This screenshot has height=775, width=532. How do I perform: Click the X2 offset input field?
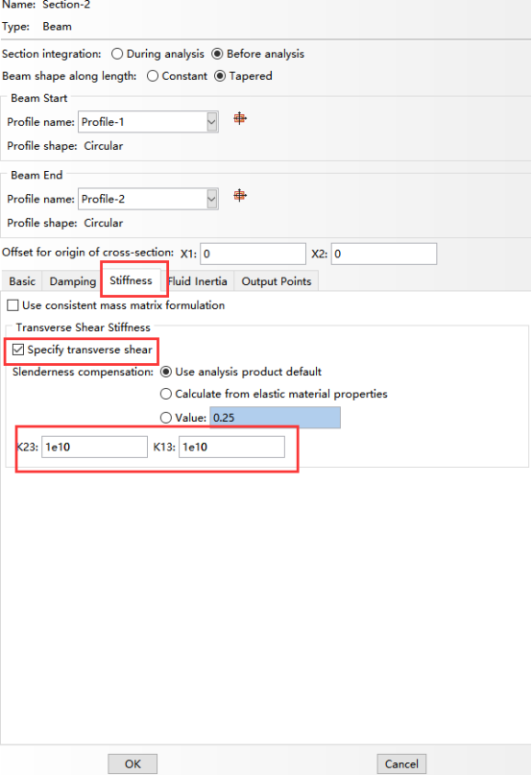click(x=384, y=254)
